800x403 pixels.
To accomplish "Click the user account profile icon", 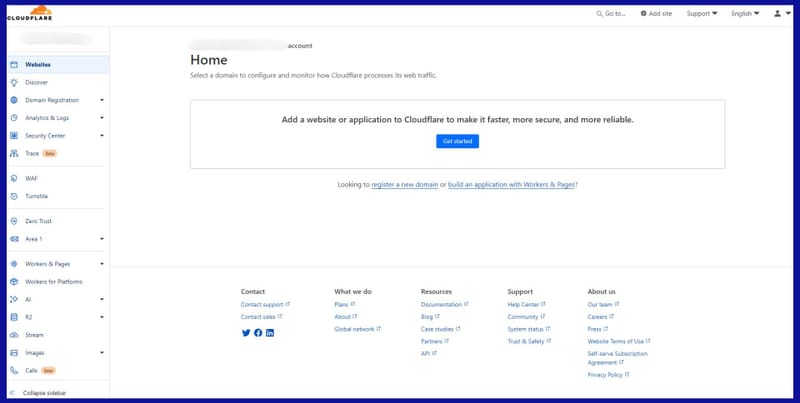I will [778, 14].
